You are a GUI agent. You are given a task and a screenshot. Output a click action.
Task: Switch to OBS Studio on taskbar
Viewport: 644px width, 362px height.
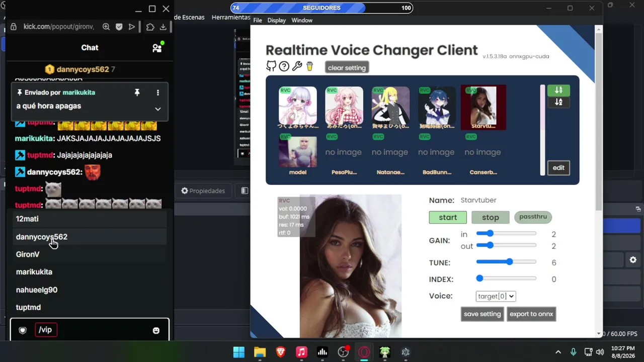pyautogui.click(x=344, y=352)
